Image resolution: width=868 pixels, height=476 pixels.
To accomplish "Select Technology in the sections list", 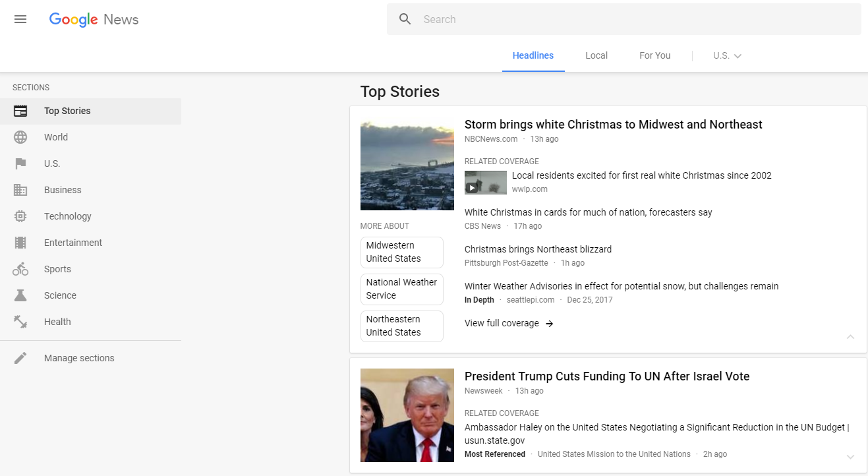I will pos(90,216).
